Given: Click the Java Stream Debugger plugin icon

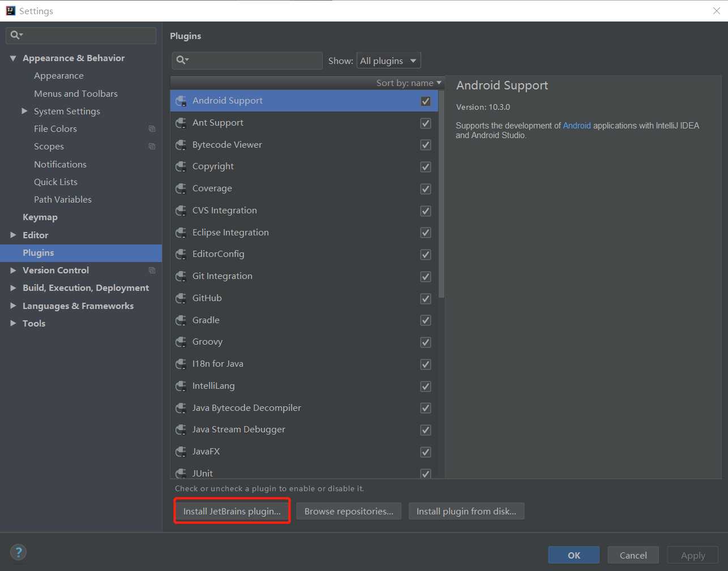Looking at the screenshot, I should click(x=181, y=430).
